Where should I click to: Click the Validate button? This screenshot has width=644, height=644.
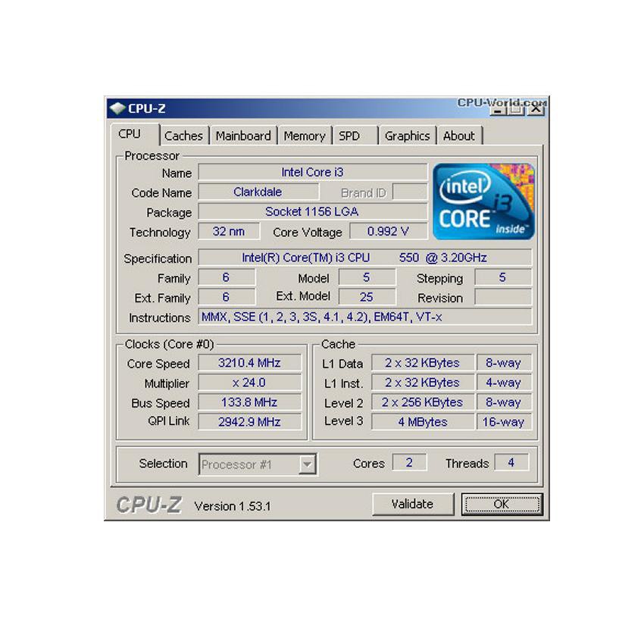point(412,503)
